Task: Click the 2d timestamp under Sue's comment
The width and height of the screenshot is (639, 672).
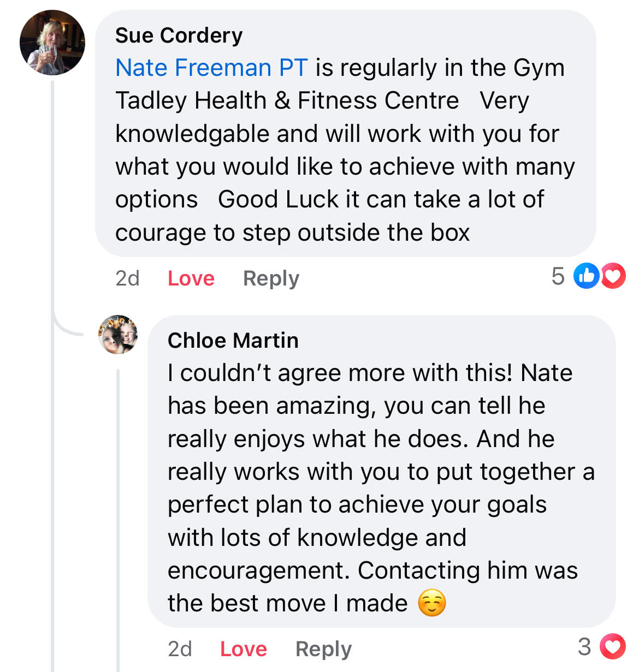Action: 127,278
